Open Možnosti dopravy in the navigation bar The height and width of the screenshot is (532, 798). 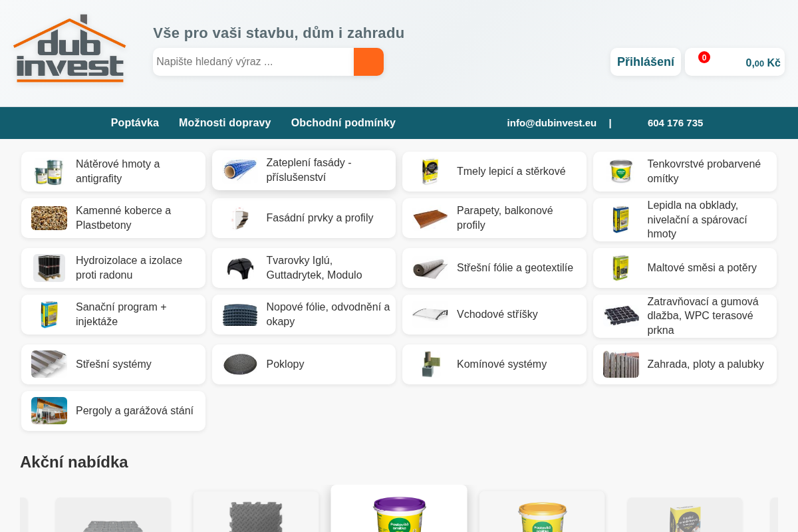click(225, 123)
